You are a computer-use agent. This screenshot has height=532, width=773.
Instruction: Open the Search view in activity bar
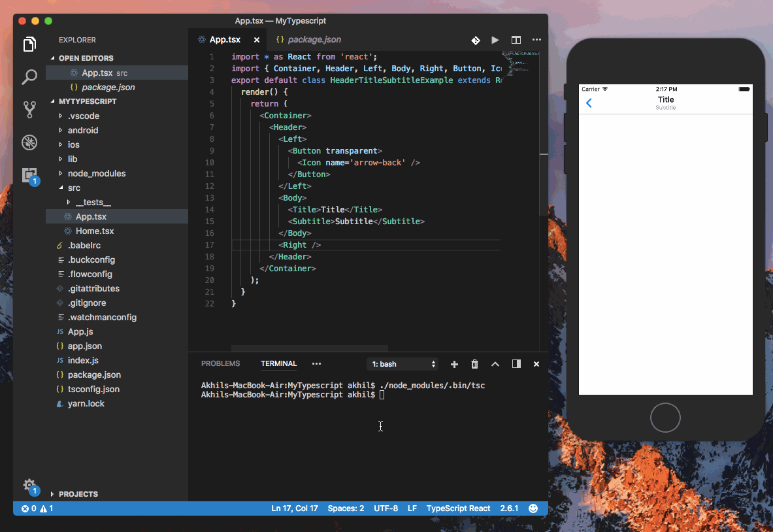(29, 77)
